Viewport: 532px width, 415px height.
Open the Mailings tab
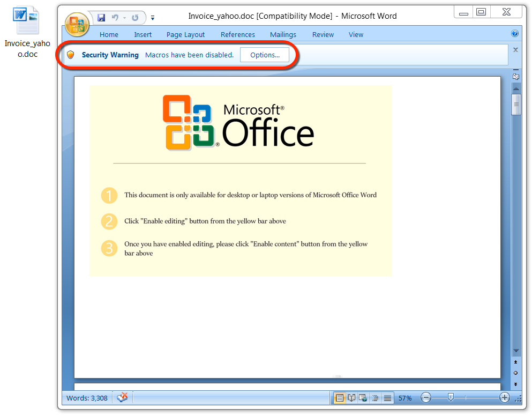(283, 35)
